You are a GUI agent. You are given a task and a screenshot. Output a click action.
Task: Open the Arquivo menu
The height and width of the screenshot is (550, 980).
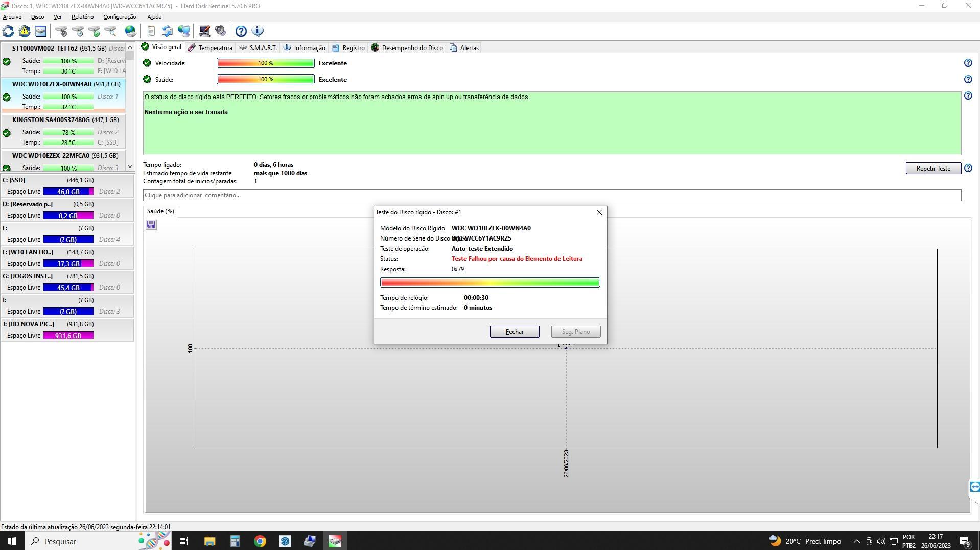12,17
